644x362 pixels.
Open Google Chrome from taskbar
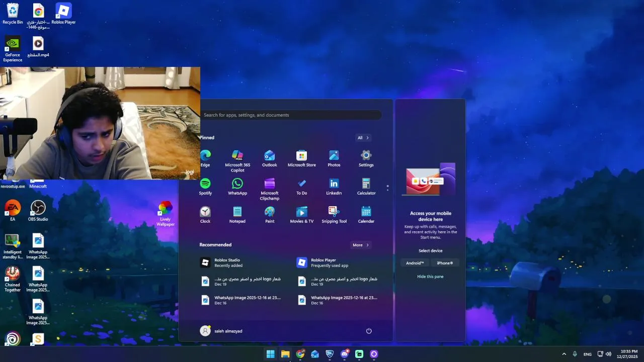click(x=300, y=354)
